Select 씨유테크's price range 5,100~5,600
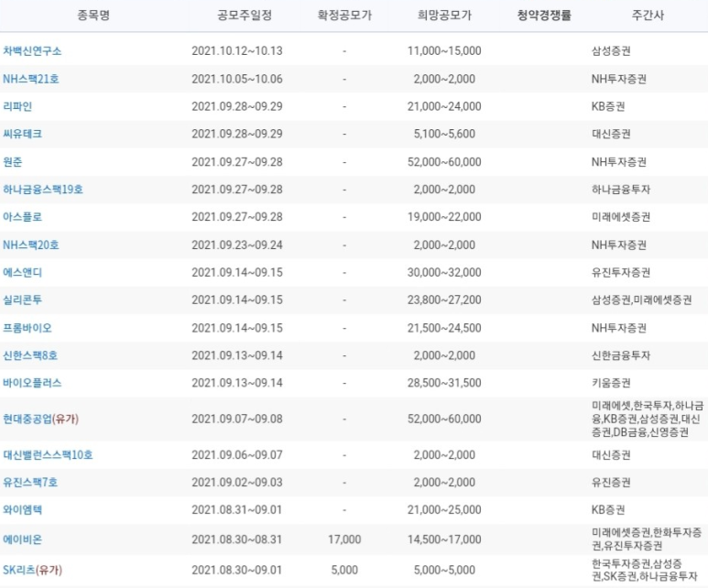Viewport: 708px width, 588px height. pos(444,134)
